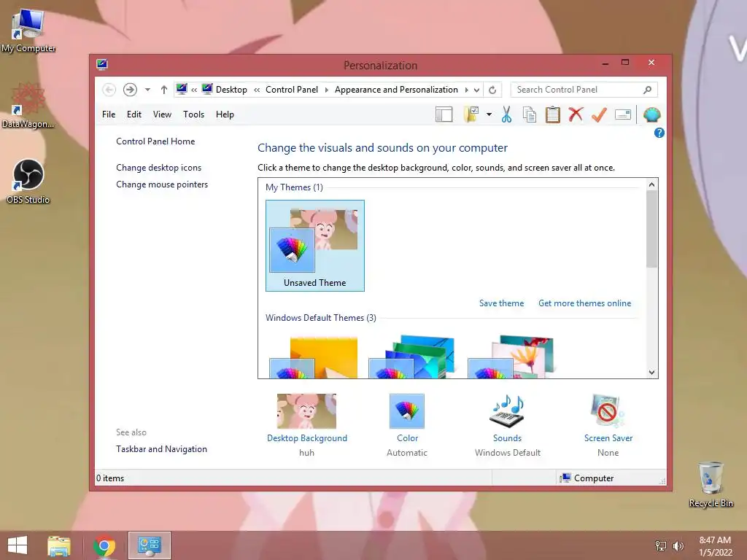Open the blue Help question mark
The image size is (747, 560).
click(659, 133)
